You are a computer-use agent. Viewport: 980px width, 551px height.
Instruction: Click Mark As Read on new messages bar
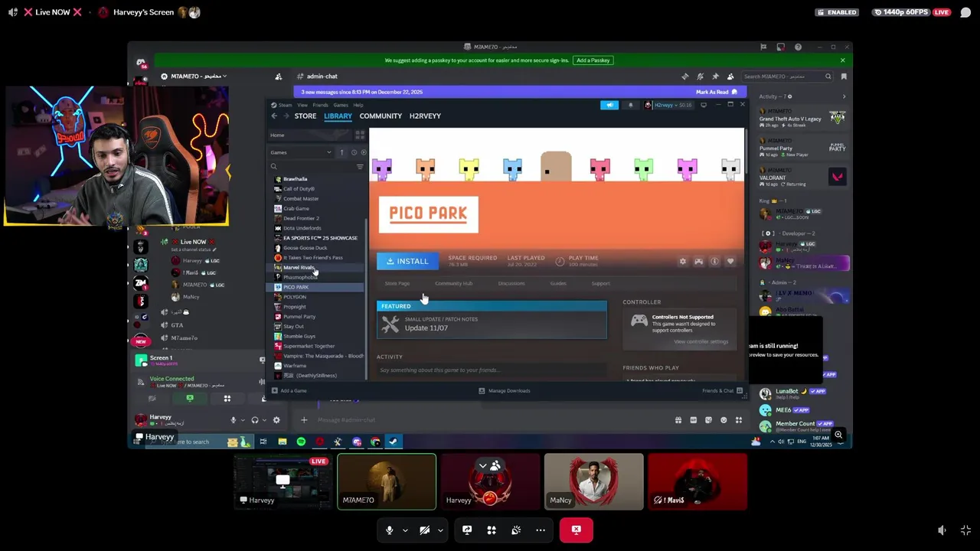[x=717, y=92]
